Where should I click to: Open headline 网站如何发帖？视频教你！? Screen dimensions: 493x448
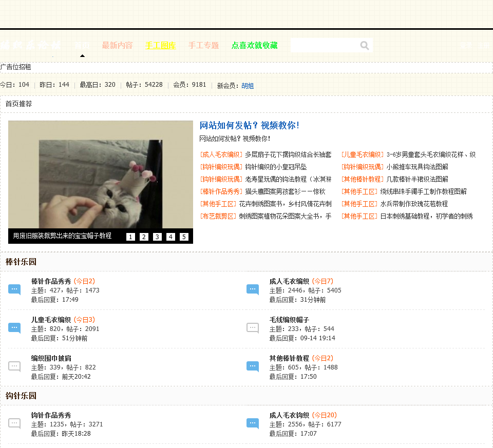[x=249, y=125]
